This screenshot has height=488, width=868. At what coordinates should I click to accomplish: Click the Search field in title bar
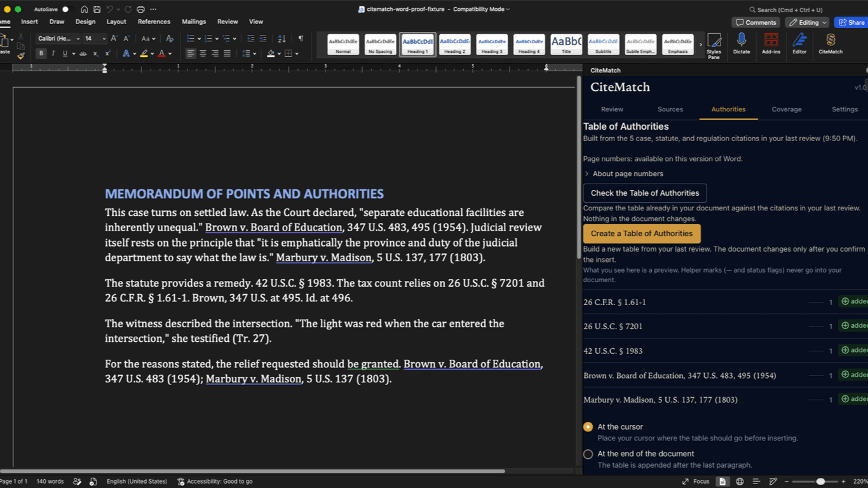[786, 10]
